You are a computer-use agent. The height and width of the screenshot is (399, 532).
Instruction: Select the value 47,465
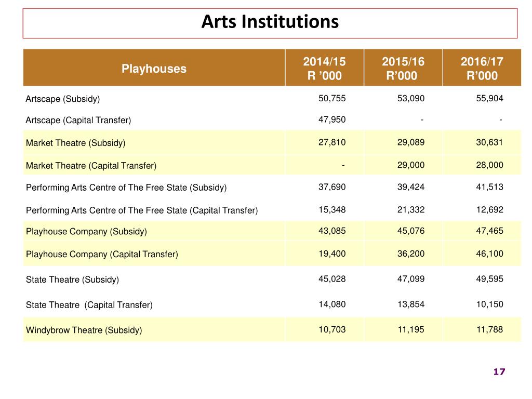point(489,231)
